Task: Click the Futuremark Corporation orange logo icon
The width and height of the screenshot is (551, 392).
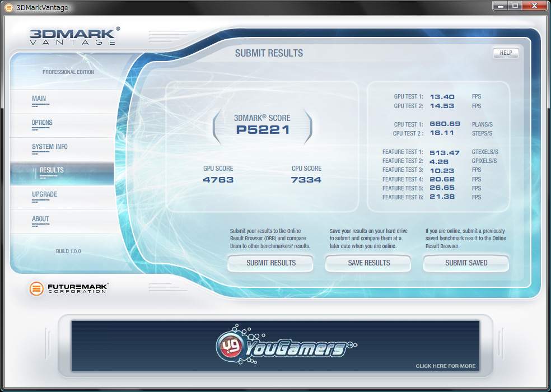Action: point(36,288)
